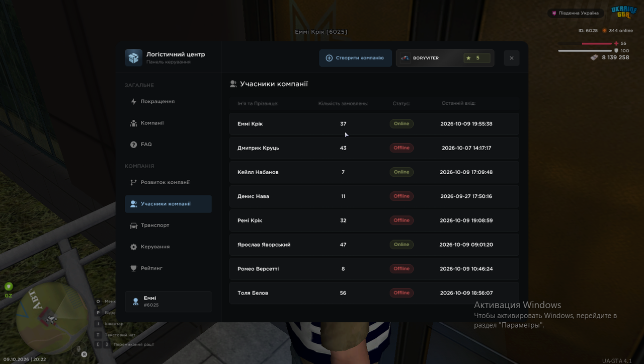
Task: Click the branch icon beside Розвиток компанії
Action: coord(133,182)
